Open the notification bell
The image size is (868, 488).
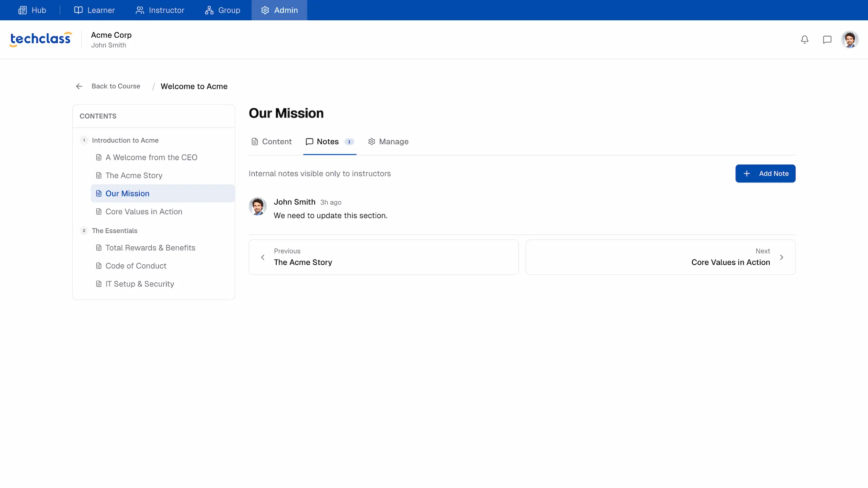point(805,39)
